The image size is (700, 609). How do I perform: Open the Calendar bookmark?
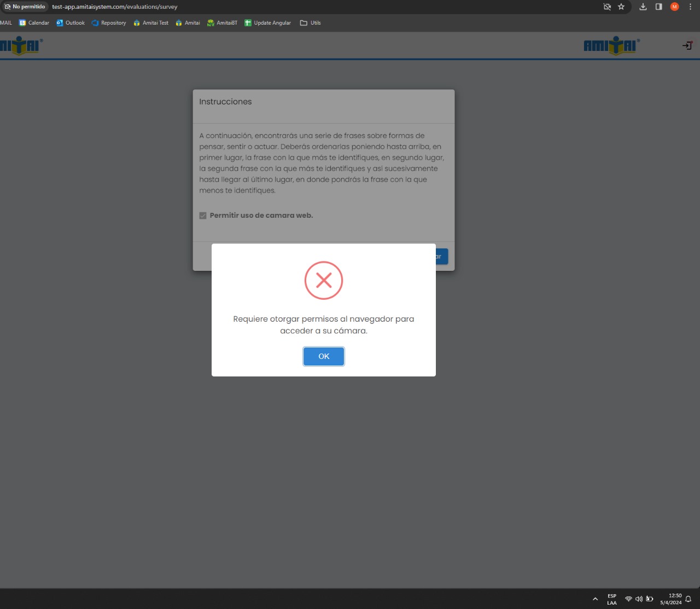pos(34,23)
